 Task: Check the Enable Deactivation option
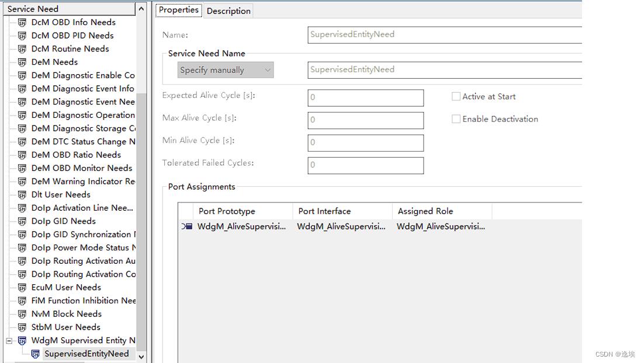click(x=456, y=118)
